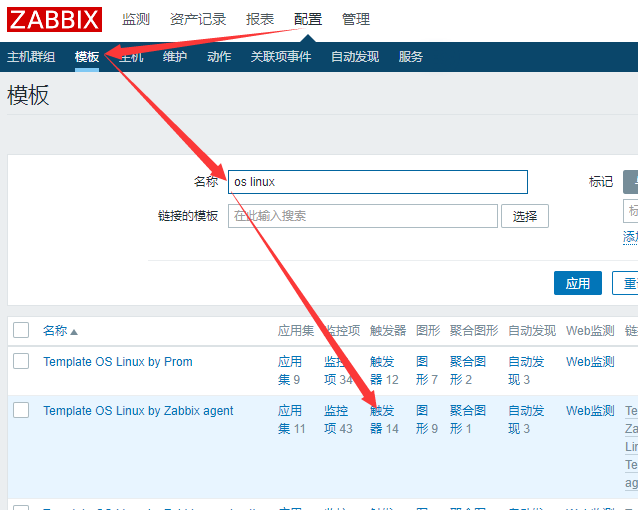Open the 配置 top menu

coord(308,19)
